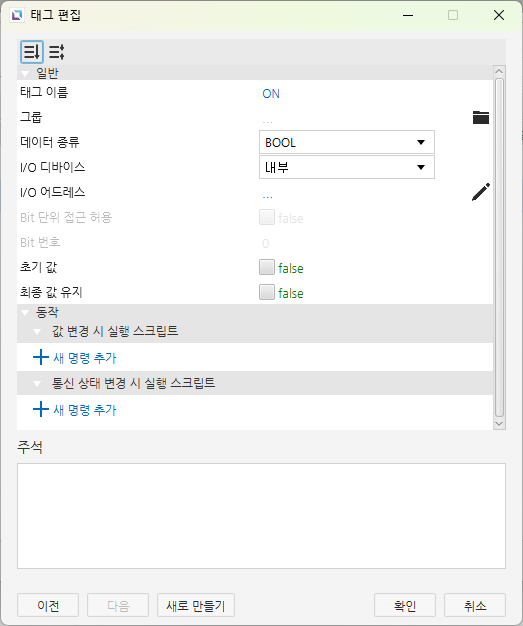523x626 pixels.
Task: Open group folder browser icon
Action: click(481, 117)
